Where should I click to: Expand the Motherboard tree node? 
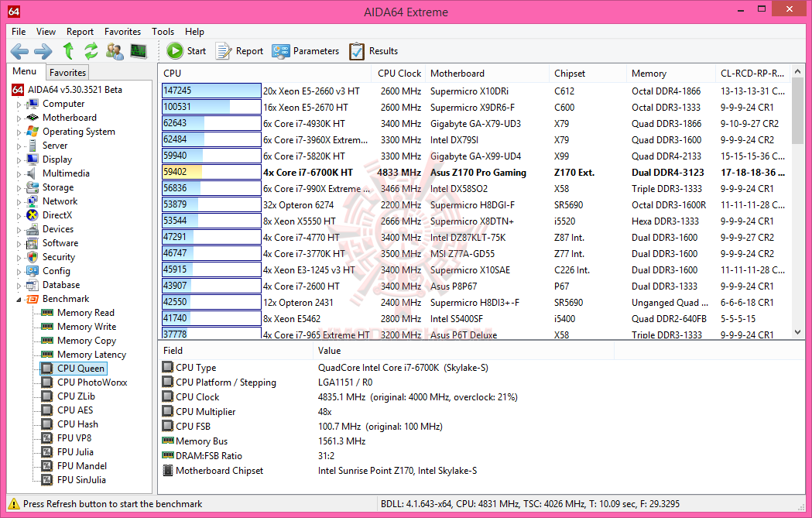(x=19, y=118)
